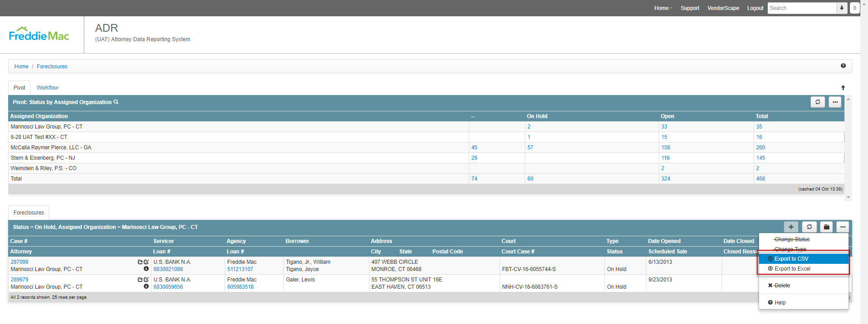Click Logout in the top bar
Viewport: 868px width, 324px height.
[755, 8]
